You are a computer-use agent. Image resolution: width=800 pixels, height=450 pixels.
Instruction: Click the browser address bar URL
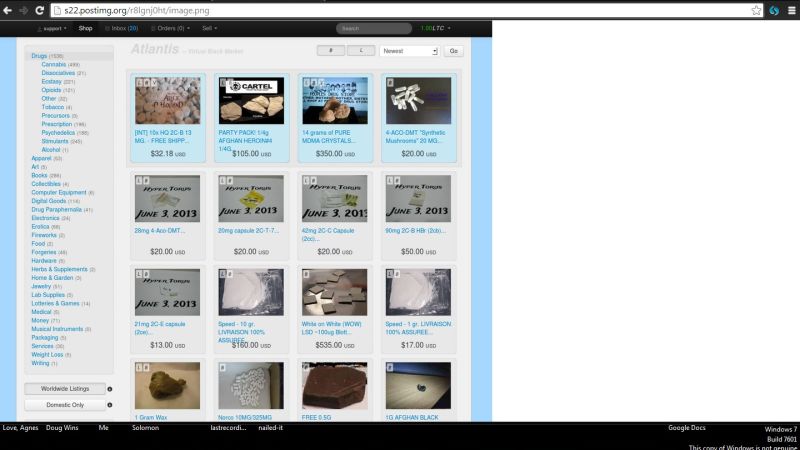point(137,10)
